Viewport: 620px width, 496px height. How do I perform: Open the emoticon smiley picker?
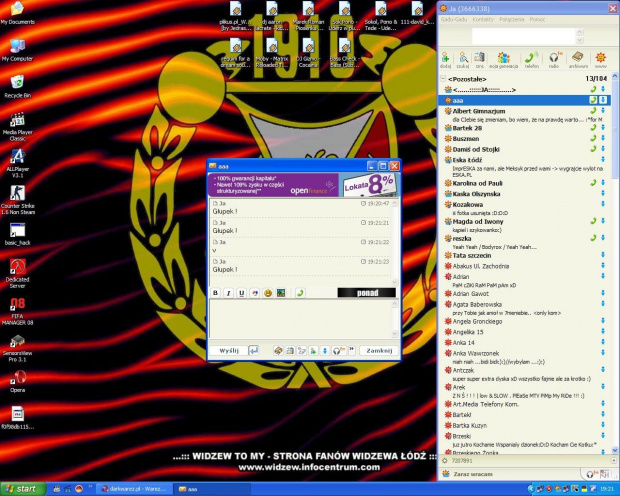tap(268, 293)
